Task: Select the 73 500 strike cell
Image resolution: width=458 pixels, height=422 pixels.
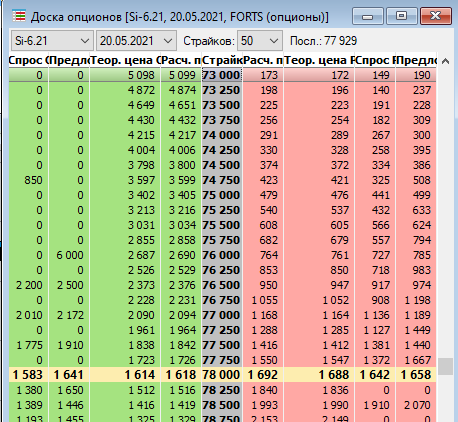Action: pos(222,105)
